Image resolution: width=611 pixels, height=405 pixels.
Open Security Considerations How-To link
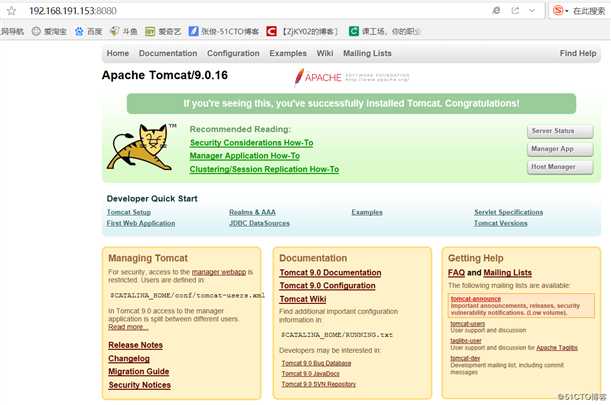click(251, 143)
